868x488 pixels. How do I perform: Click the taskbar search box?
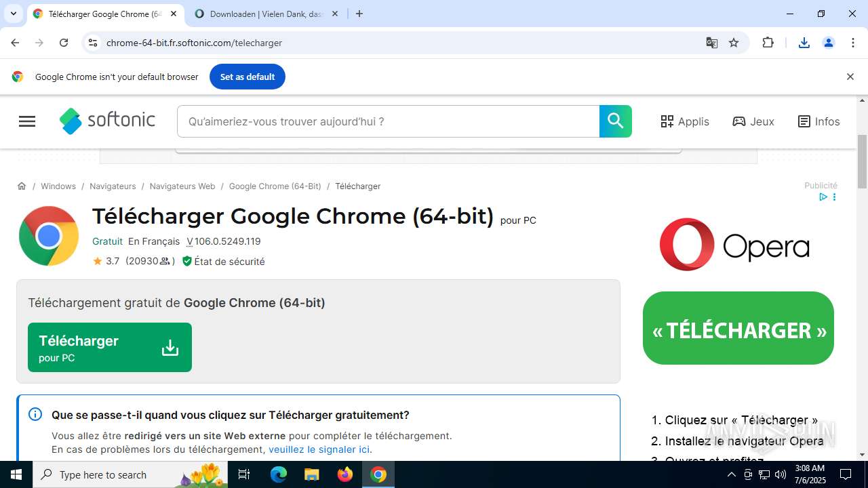coord(131,474)
